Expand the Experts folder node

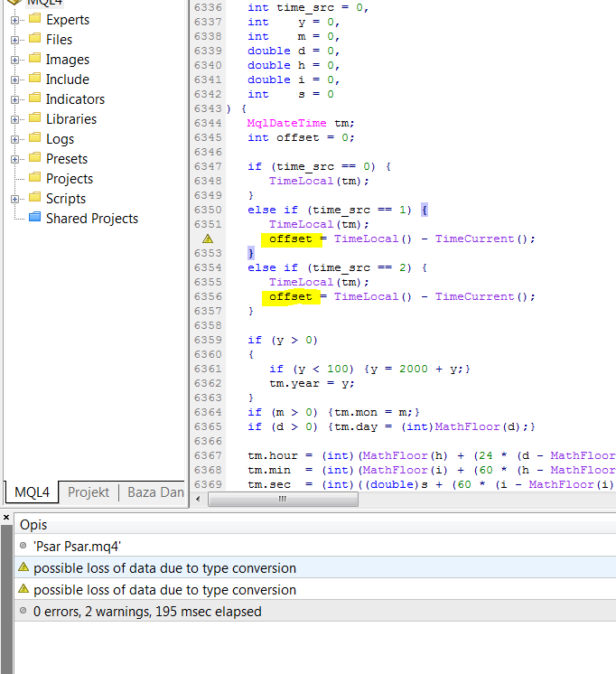tap(15, 20)
